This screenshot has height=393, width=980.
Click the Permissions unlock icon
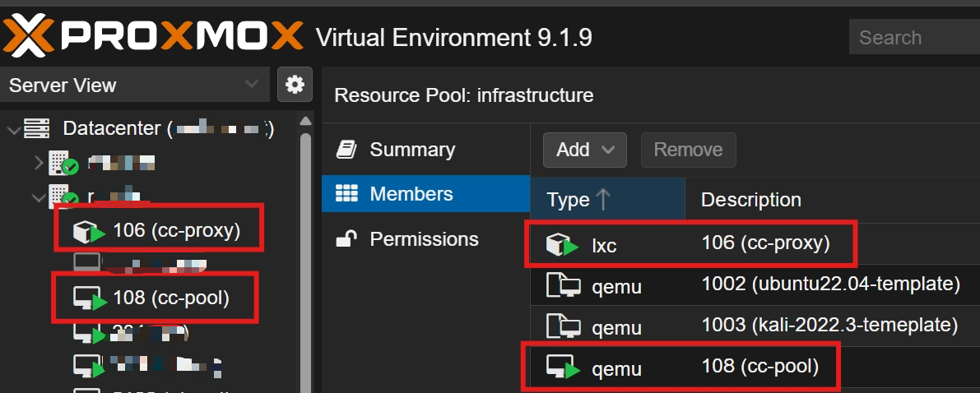[x=346, y=238]
